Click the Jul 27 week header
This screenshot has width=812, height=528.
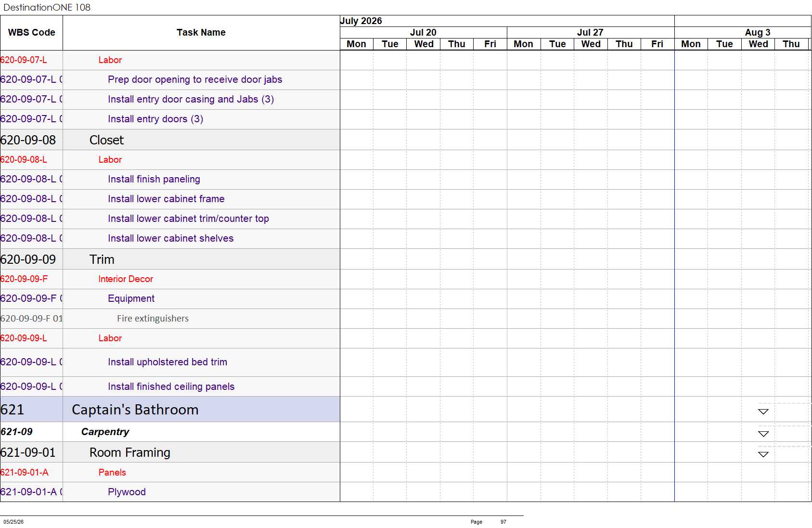click(x=590, y=32)
